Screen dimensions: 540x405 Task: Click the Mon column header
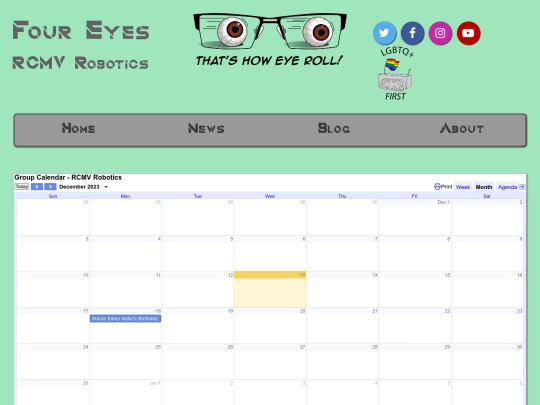(x=125, y=196)
